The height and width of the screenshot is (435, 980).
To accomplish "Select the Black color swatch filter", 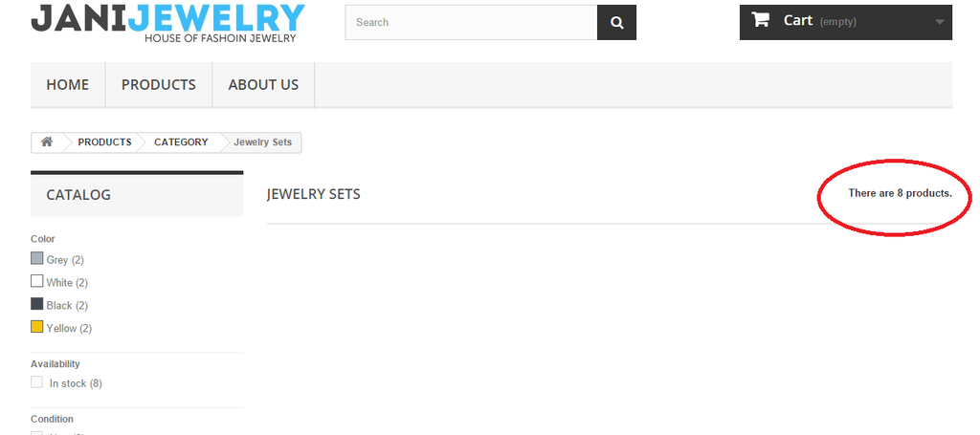I will click(x=37, y=304).
